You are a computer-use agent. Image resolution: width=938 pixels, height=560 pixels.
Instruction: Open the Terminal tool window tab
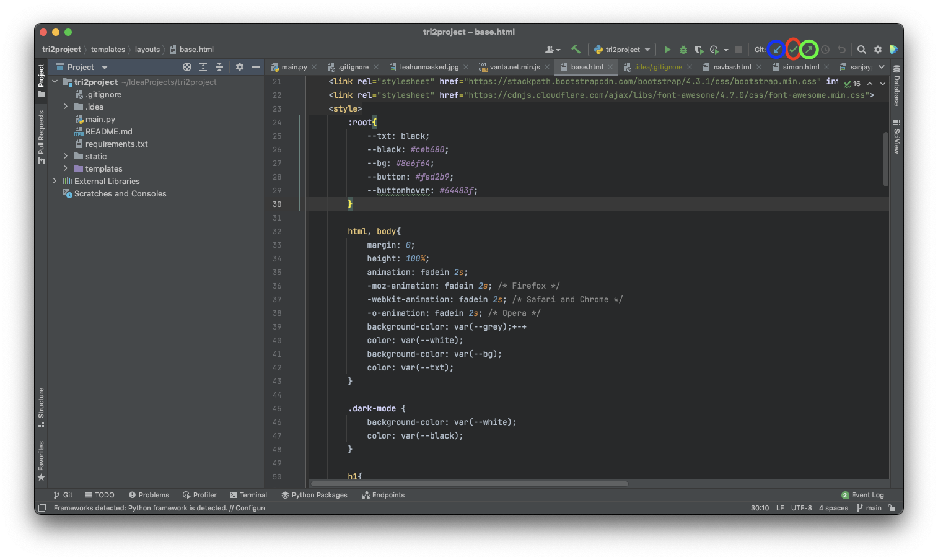coord(248,495)
